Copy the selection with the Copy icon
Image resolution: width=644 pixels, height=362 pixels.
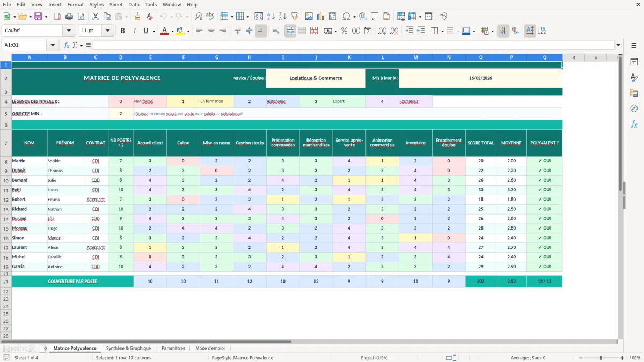107,17
